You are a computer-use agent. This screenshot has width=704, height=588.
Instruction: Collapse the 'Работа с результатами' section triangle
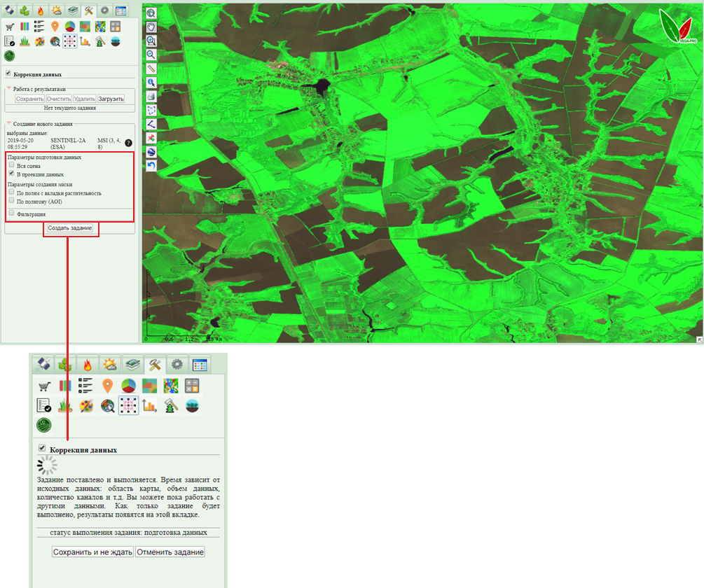[8, 89]
